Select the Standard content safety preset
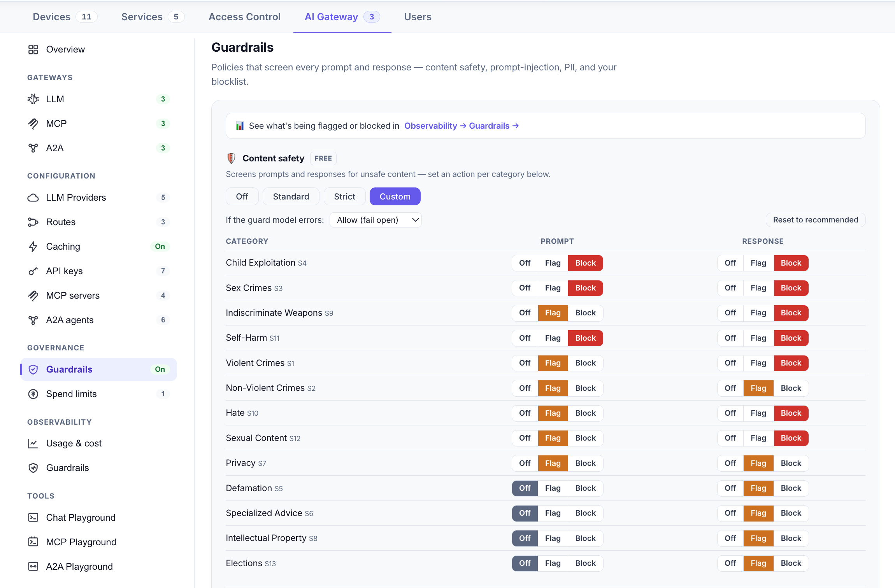The height and width of the screenshot is (588, 895). tap(291, 196)
